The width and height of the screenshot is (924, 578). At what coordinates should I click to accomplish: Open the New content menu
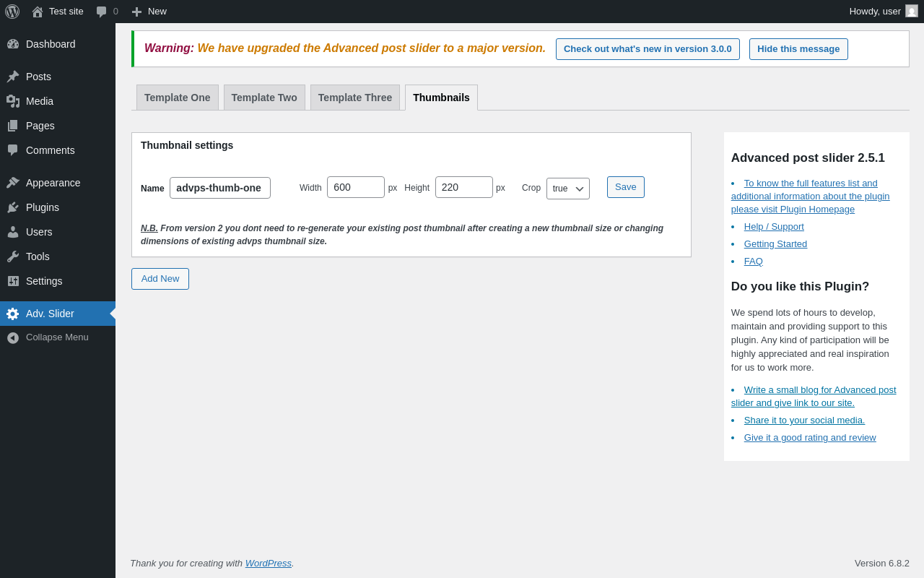coord(149,12)
